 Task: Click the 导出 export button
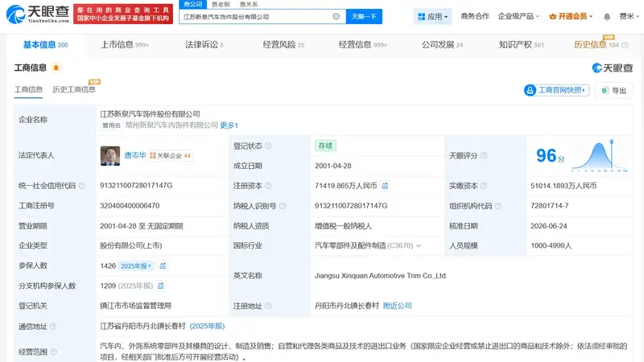(x=614, y=90)
